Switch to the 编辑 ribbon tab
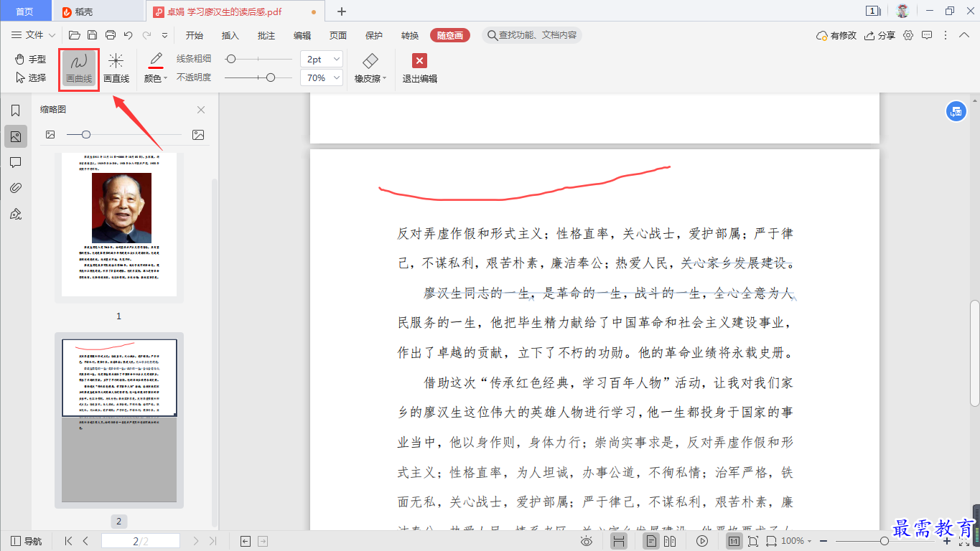Image resolution: width=980 pixels, height=551 pixels. [302, 35]
